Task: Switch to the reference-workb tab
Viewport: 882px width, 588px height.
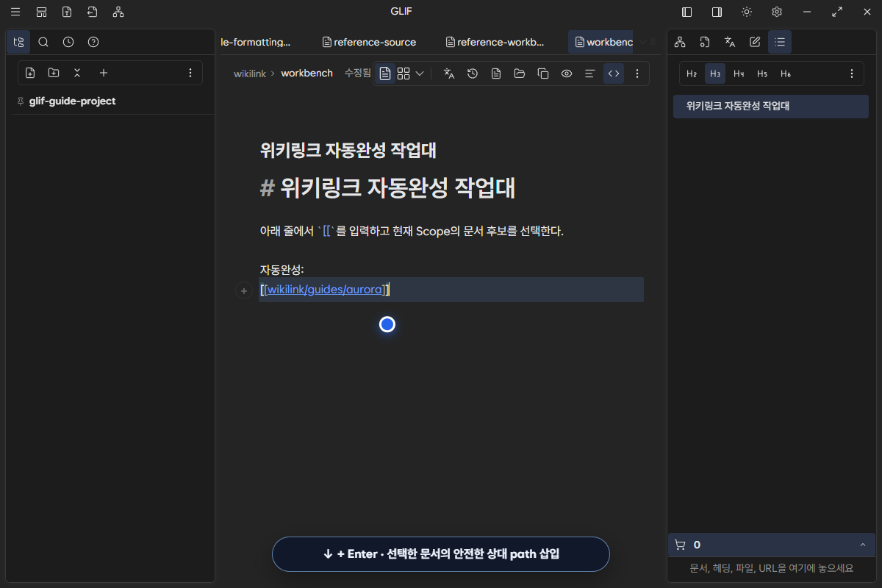Action: (x=495, y=42)
